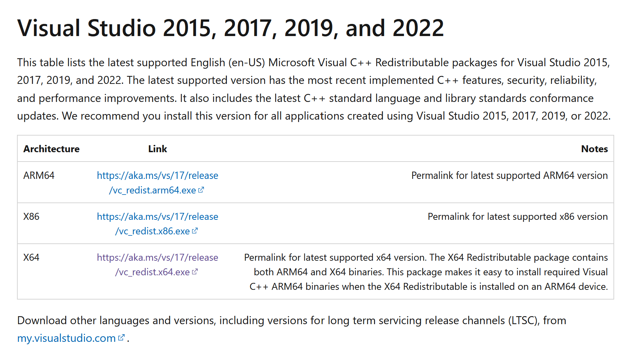Select the Notes column header
The width and height of the screenshot is (644, 355).
pos(594,149)
